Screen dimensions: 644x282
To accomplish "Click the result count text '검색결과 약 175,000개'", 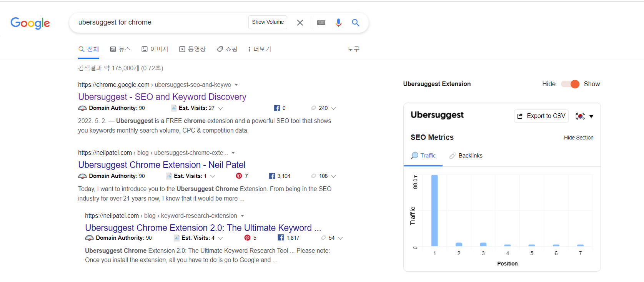I will pyautogui.click(x=109, y=68).
